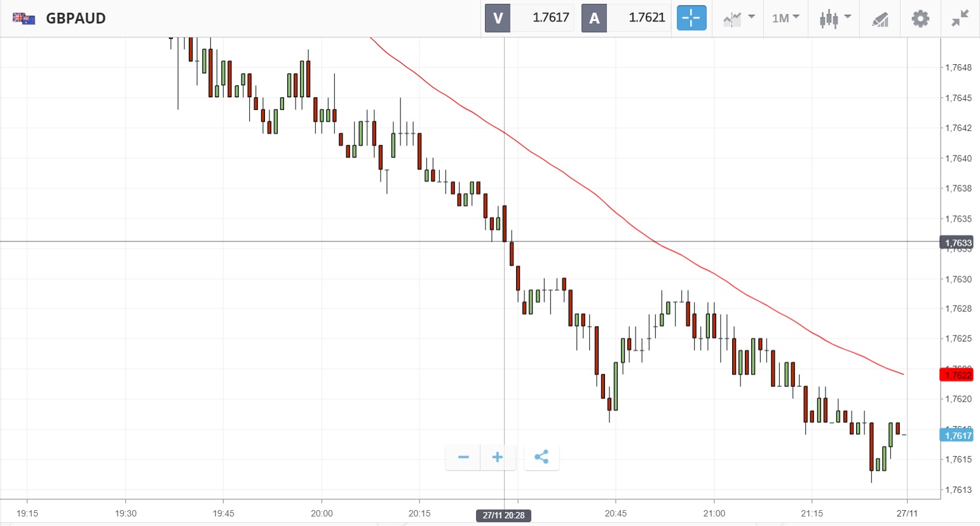Click the GBPAUD instrument title
980x526 pixels.
tap(76, 18)
